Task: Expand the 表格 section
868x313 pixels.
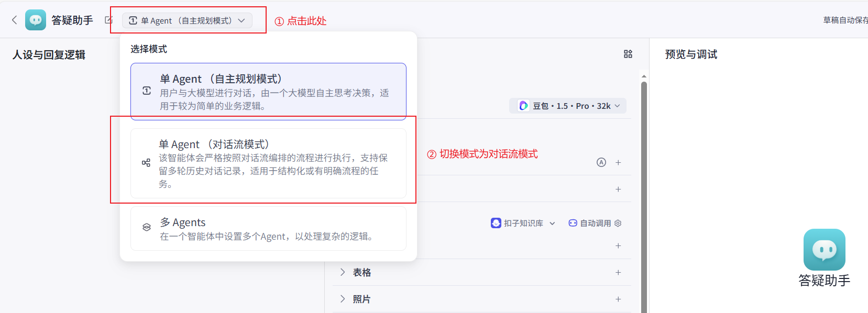Action: (343, 272)
